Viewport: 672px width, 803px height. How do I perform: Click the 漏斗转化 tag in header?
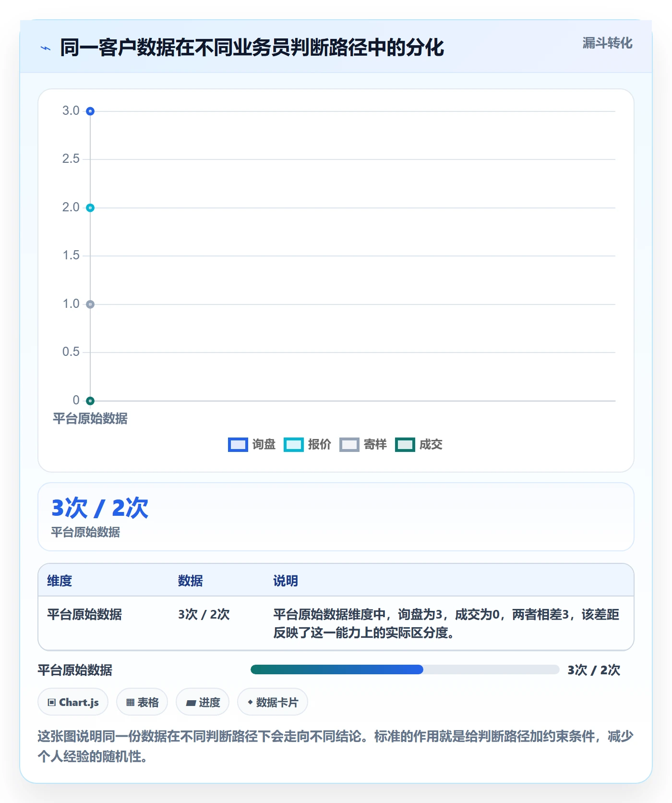pos(607,43)
